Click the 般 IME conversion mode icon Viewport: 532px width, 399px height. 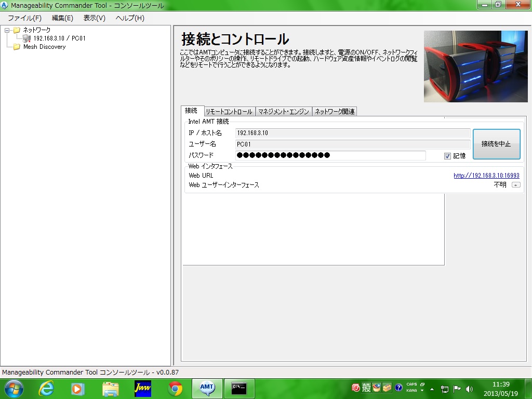(366, 388)
